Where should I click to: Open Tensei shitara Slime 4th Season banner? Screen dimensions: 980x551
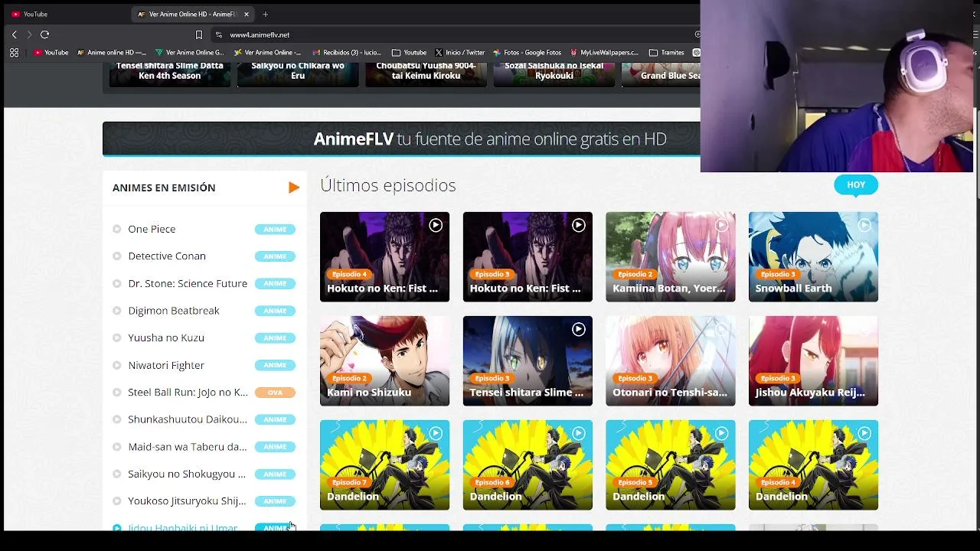[x=170, y=75]
